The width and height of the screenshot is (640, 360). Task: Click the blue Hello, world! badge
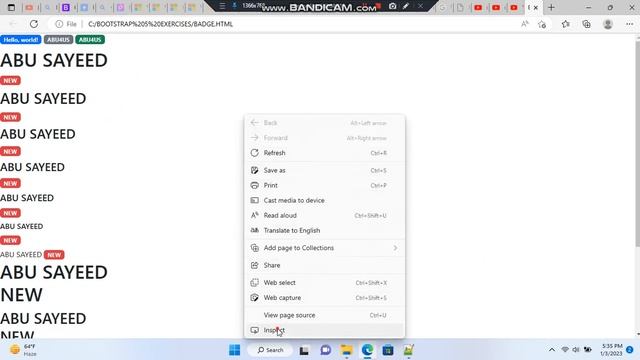[x=21, y=40]
